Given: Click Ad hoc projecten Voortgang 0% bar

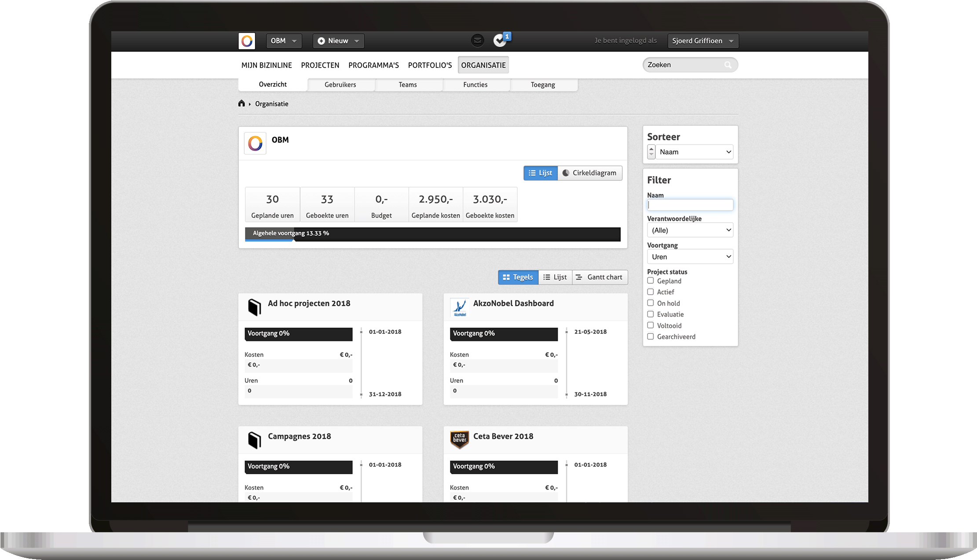Looking at the screenshot, I should (x=299, y=334).
